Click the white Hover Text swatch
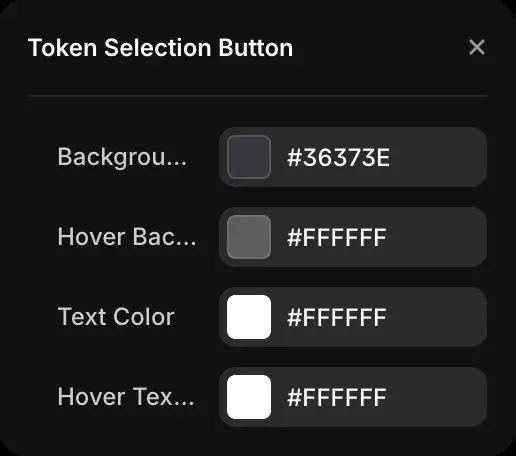Viewport: 516px width, 456px height. pyautogui.click(x=249, y=397)
